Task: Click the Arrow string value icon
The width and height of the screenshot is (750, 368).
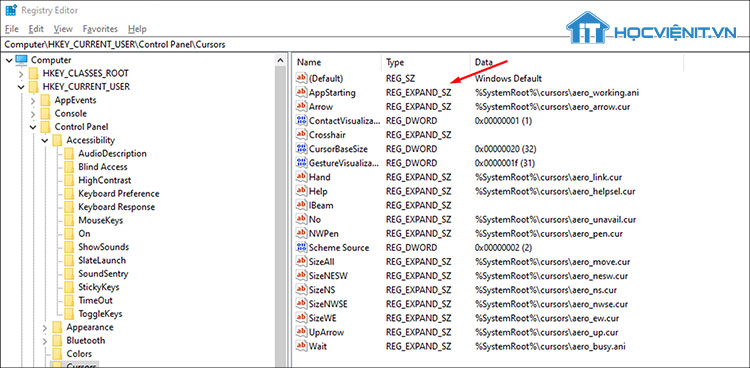Action: [301, 106]
